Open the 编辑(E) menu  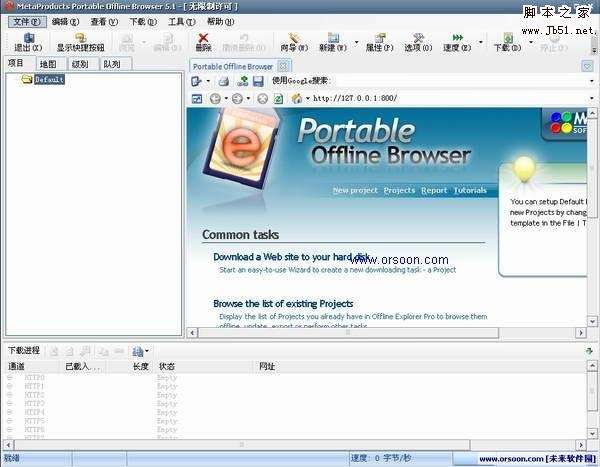point(65,22)
